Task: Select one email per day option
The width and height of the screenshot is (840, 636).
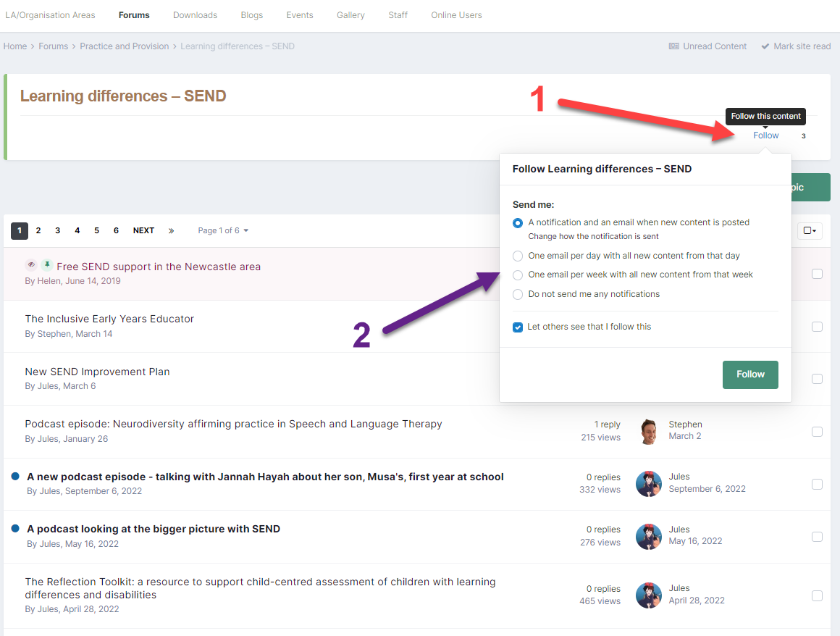Action: click(518, 256)
